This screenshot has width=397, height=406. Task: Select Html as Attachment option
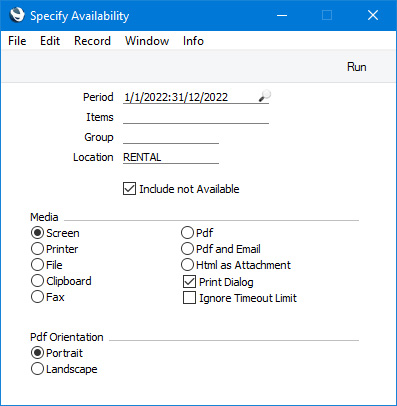click(x=187, y=265)
